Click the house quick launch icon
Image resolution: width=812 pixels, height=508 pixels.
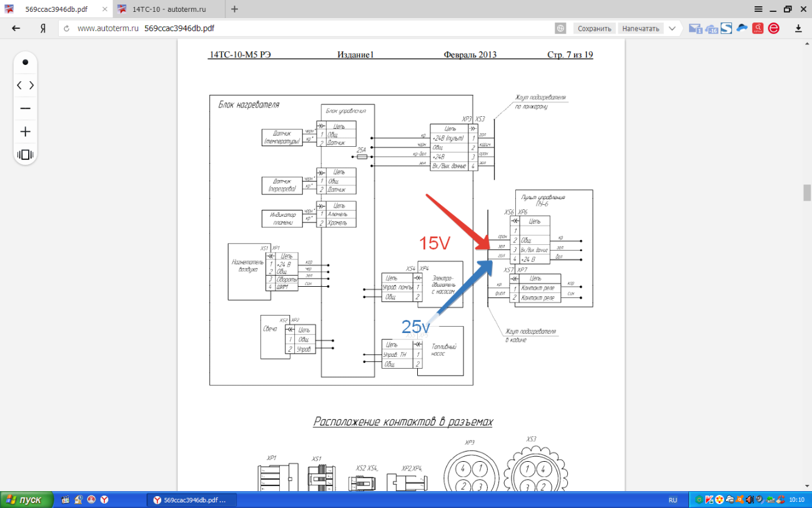tap(79, 500)
